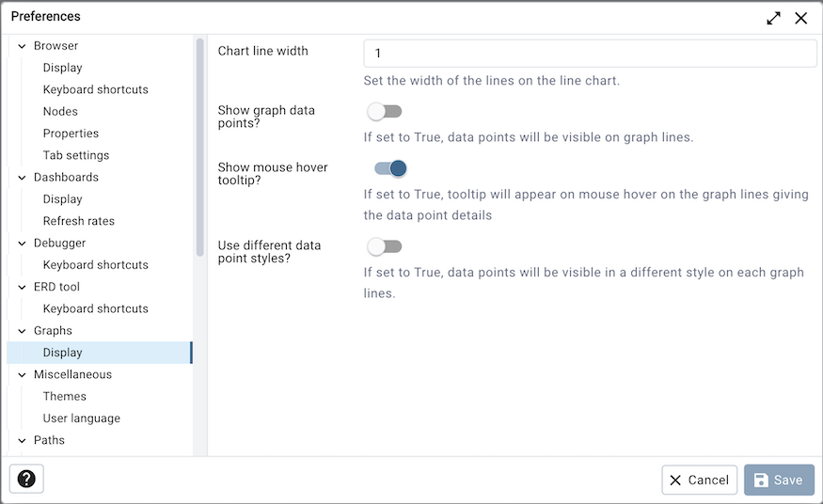
Task: Collapse the Dashboards tree section
Action: [x=22, y=178]
